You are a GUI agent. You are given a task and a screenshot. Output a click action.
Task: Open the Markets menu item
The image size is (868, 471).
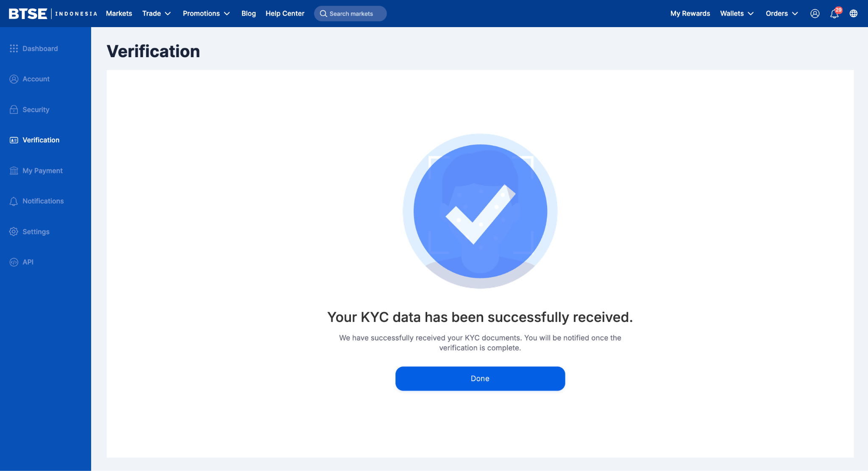(x=119, y=14)
